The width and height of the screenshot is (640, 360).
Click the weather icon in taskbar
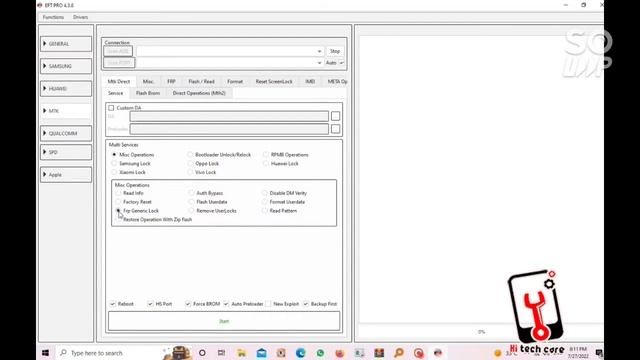coord(498,353)
